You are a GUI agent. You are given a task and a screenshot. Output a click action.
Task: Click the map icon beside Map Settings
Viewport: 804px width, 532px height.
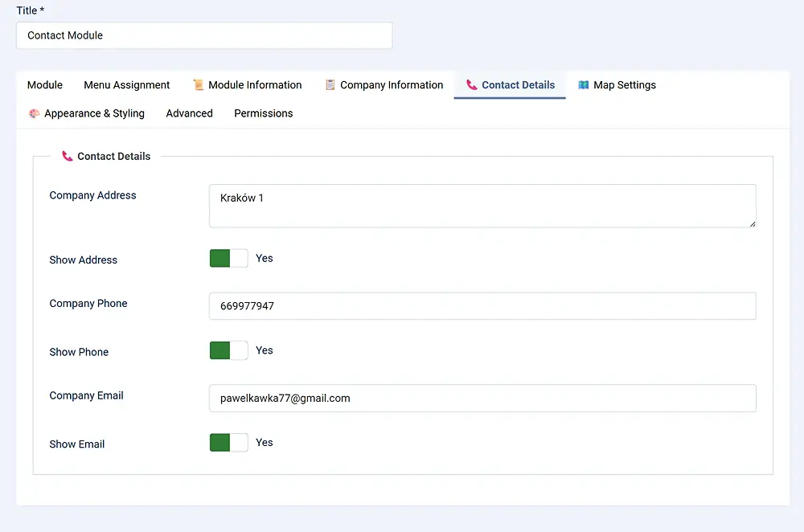tap(584, 85)
